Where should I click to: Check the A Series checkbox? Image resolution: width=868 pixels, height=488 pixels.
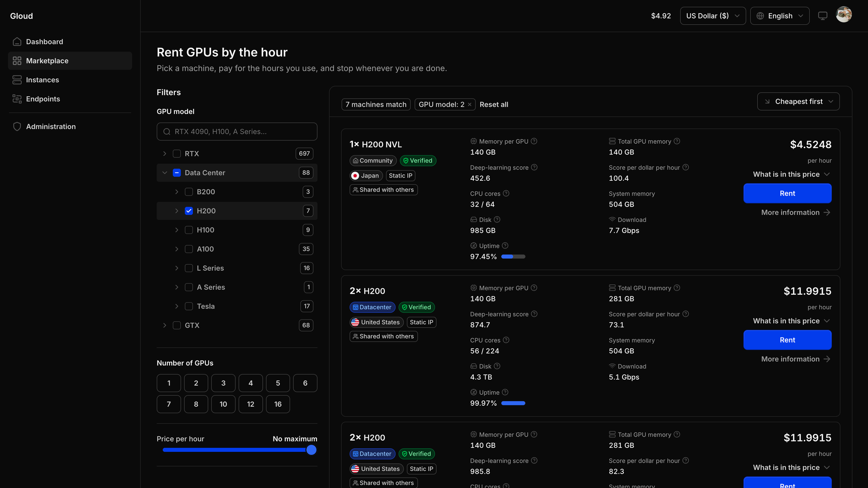189,287
